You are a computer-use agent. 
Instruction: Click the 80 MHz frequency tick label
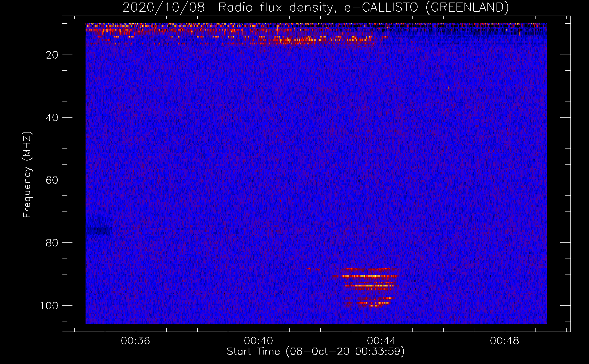click(x=52, y=243)
